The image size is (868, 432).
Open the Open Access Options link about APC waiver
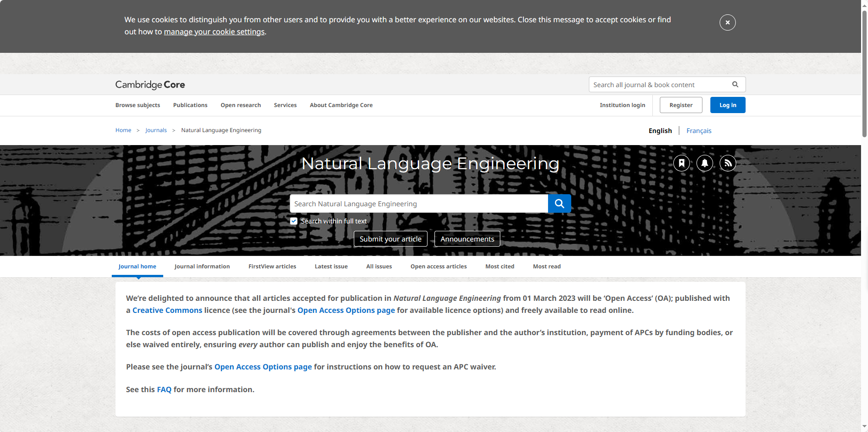click(263, 367)
